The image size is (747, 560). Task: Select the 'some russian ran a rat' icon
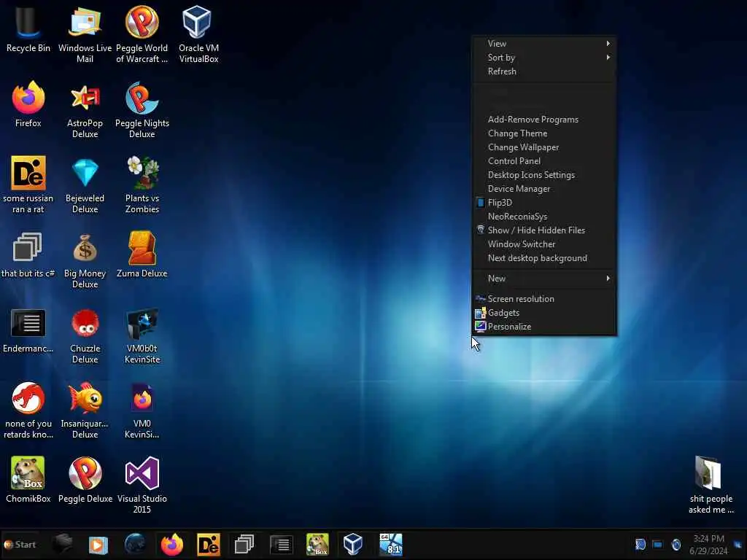[28, 184]
